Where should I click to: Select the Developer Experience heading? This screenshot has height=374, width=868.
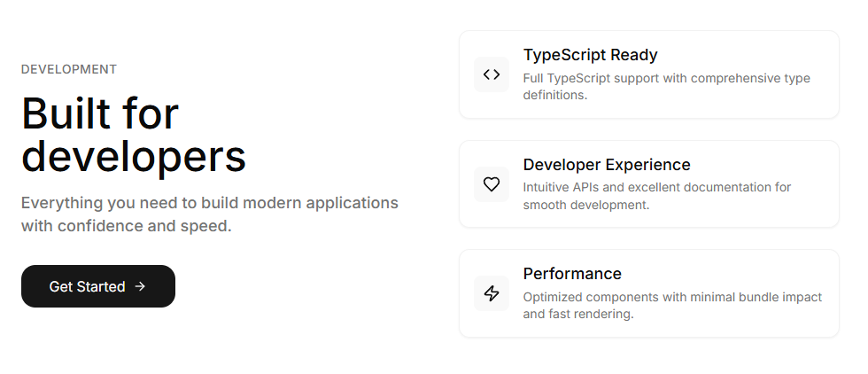point(607,165)
